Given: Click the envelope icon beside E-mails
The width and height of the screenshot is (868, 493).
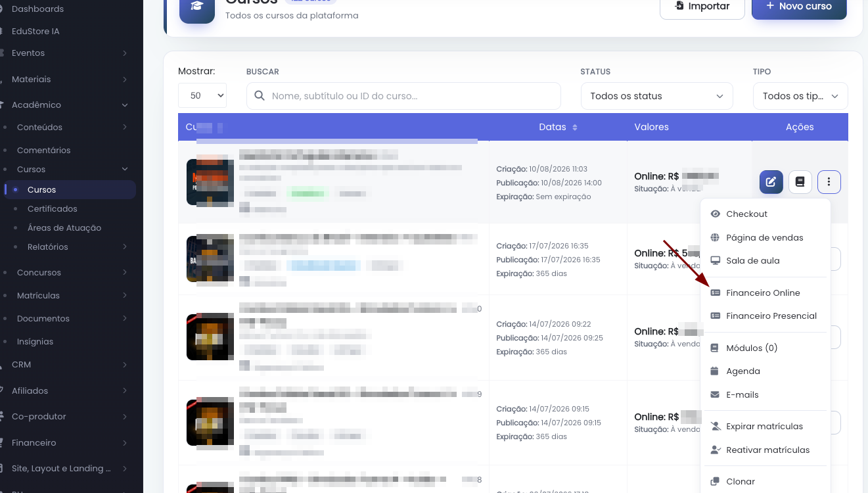Looking at the screenshot, I should pos(716,395).
